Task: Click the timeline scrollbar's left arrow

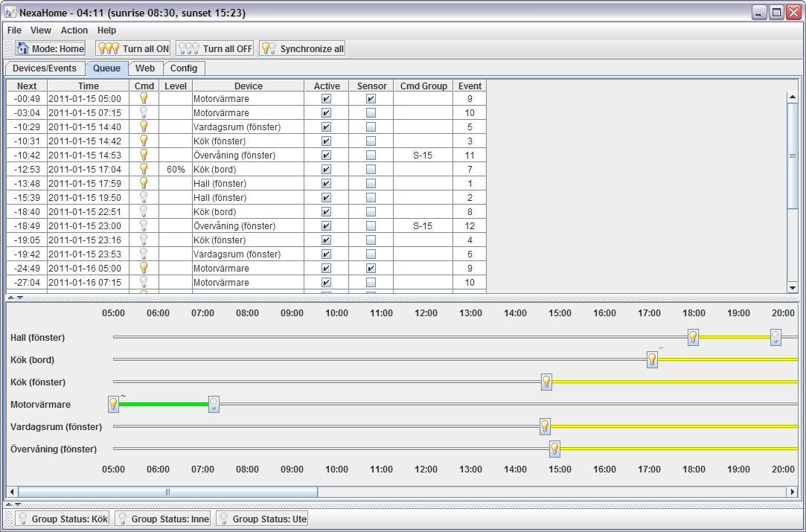Action: point(13,492)
